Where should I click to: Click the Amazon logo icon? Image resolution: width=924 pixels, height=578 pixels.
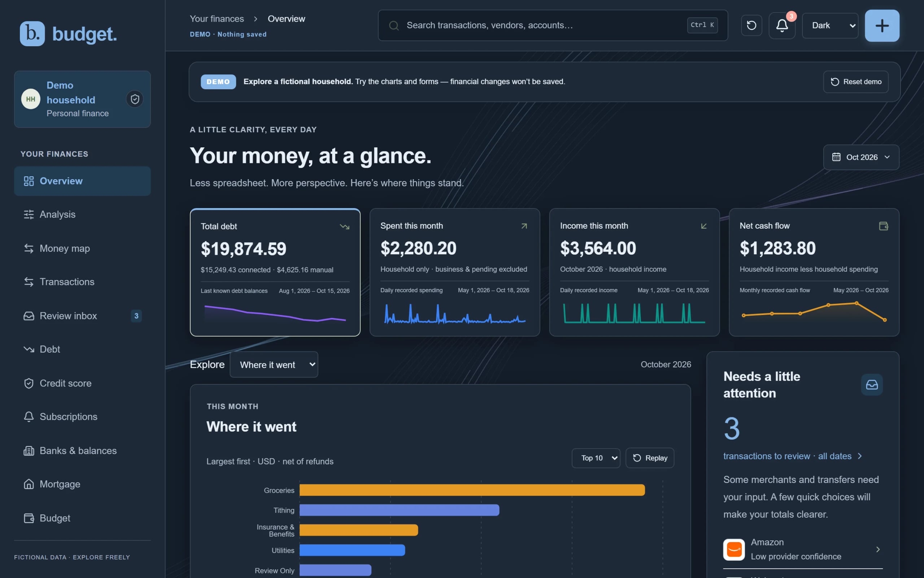[734, 549]
